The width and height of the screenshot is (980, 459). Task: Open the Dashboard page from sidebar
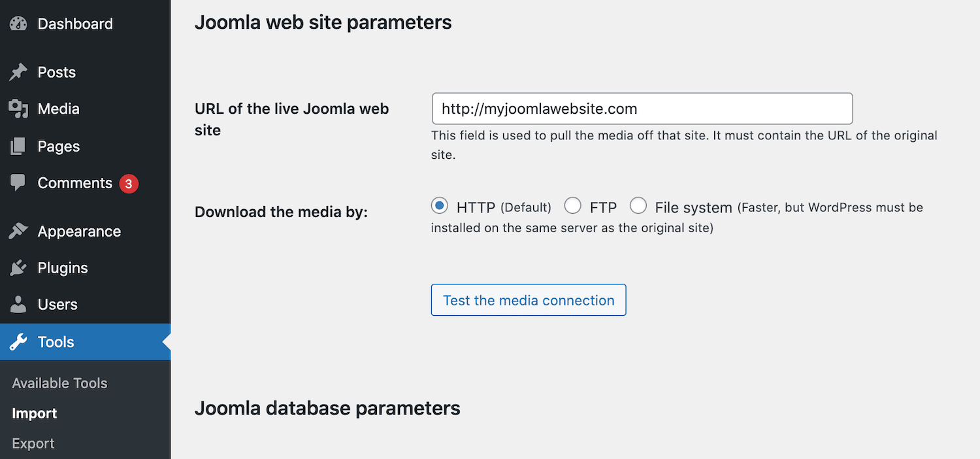pyautogui.click(x=74, y=24)
